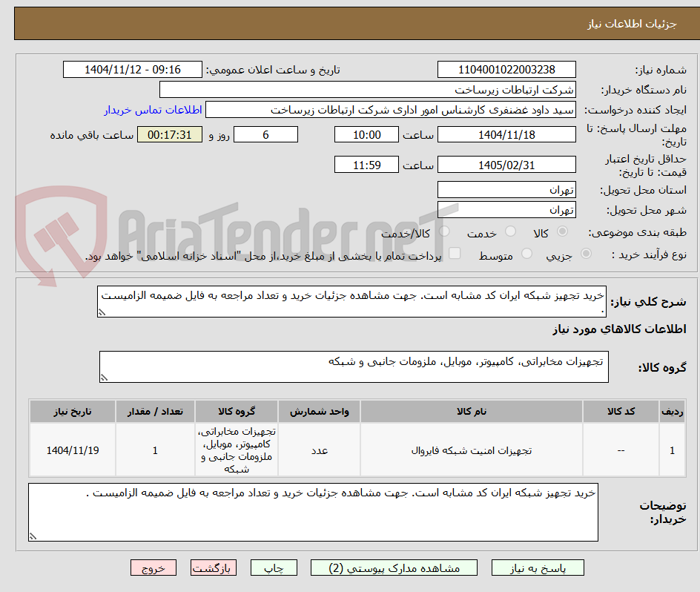Click the 'کد کالا' column header

coord(621,412)
